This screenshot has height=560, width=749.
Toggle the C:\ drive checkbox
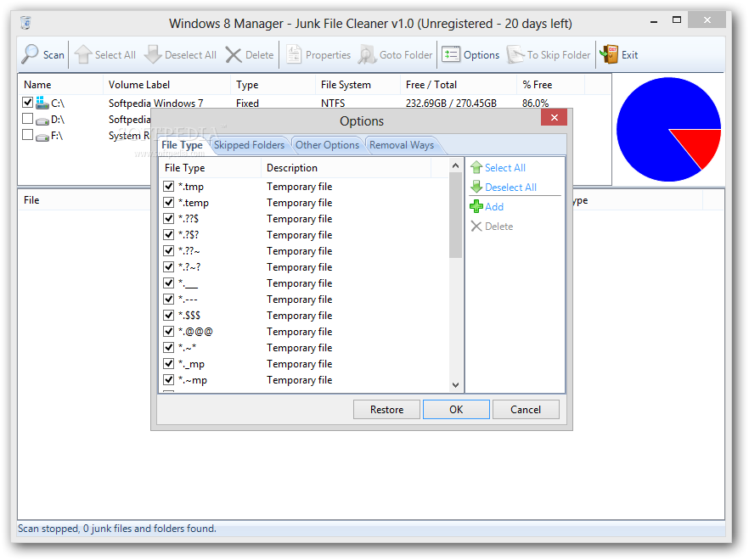[x=28, y=102]
